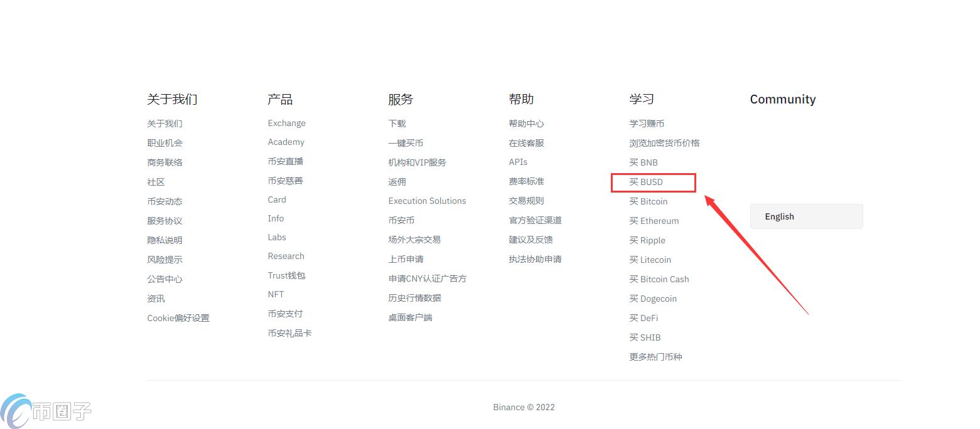Screen dimensions: 980x429
Task: Open the Exchange product page
Action: (x=286, y=123)
